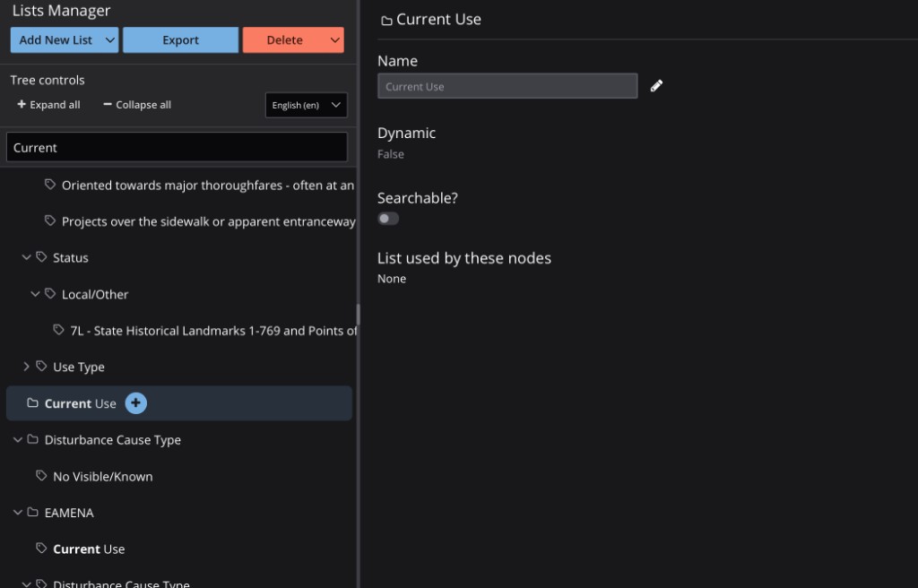The width and height of the screenshot is (918, 588).
Task: Select Current Use under EAMENA
Action: pos(89,549)
